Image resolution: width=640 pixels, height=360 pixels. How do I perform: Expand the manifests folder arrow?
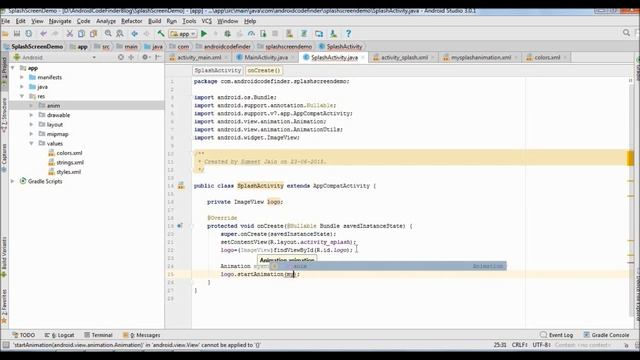tap(22, 77)
